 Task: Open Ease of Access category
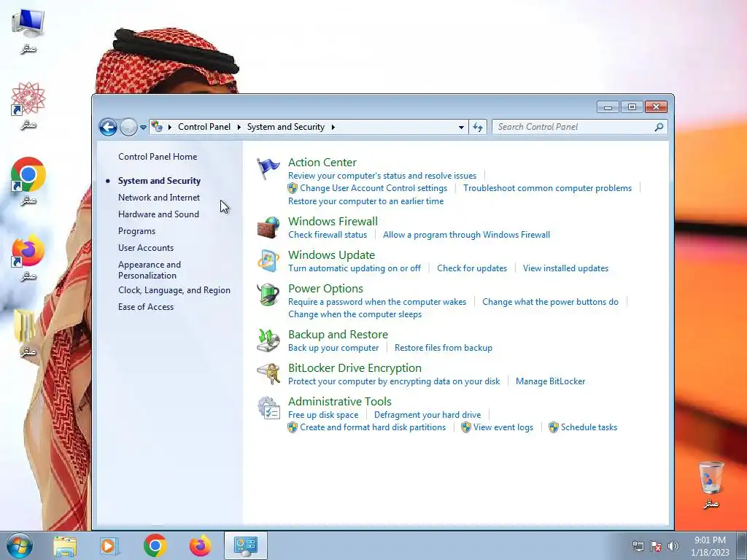146,307
